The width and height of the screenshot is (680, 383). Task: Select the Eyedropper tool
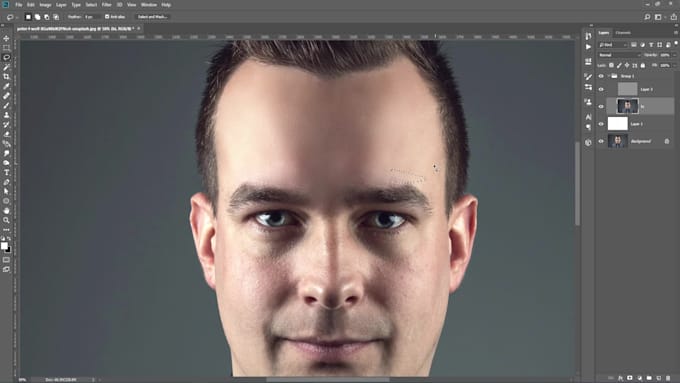coord(6,86)
